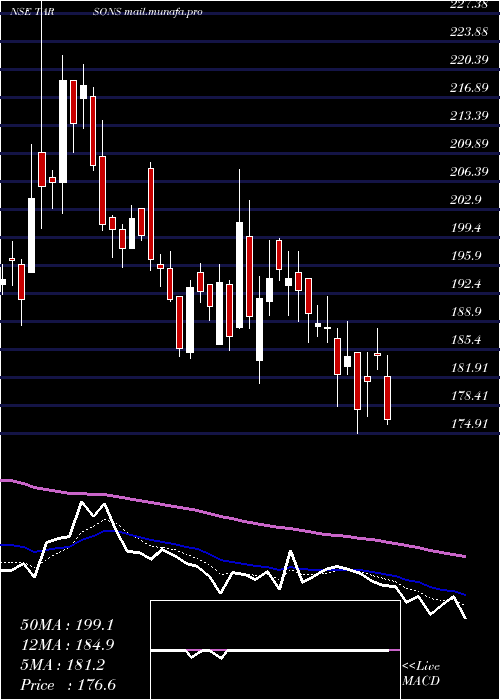Click the last red candlestick on chart

(388, 398)
